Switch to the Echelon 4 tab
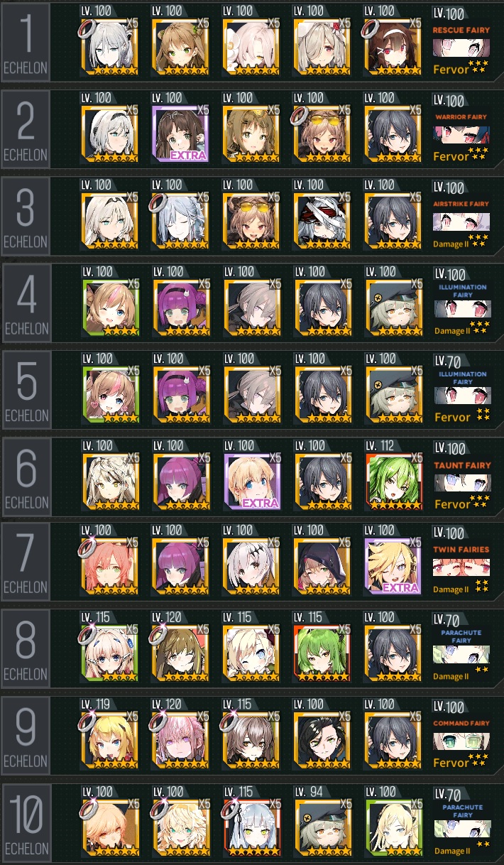The width and height of the screenshot is (504, 865). coord(26,303)
